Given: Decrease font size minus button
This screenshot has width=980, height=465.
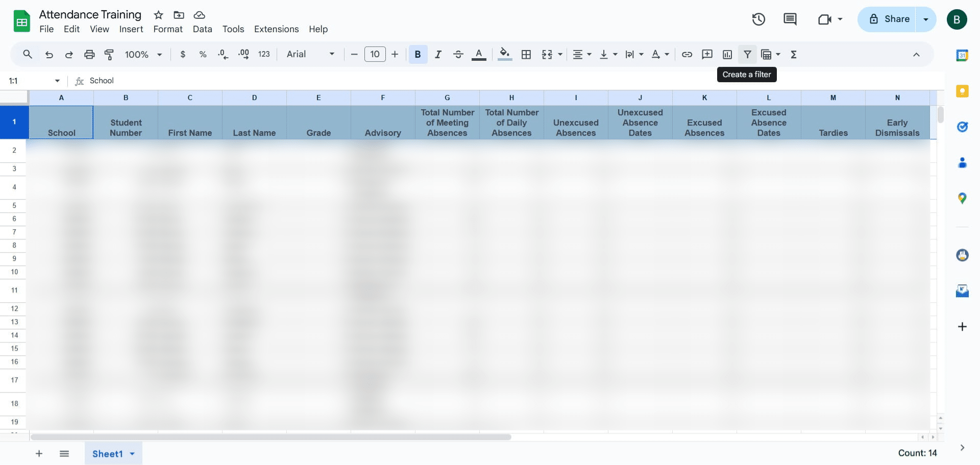Looking at the screenshot, I should coord(354,54).
